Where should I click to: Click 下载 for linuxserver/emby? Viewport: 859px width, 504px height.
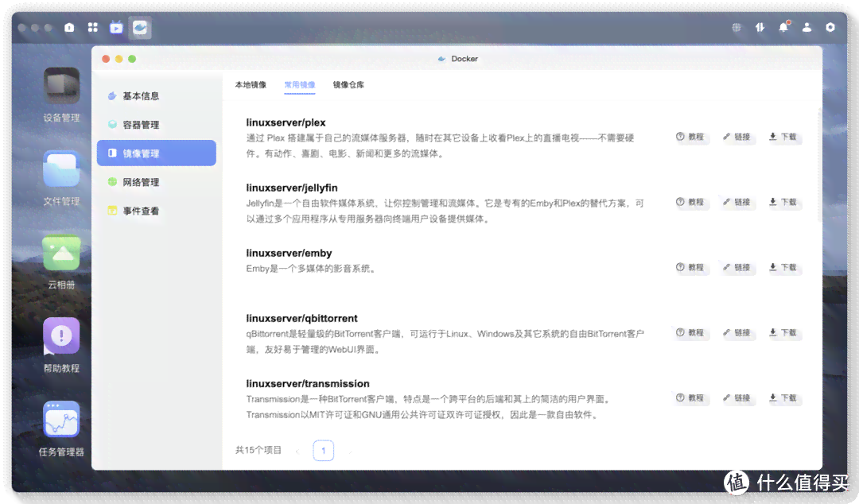(783, 267)
